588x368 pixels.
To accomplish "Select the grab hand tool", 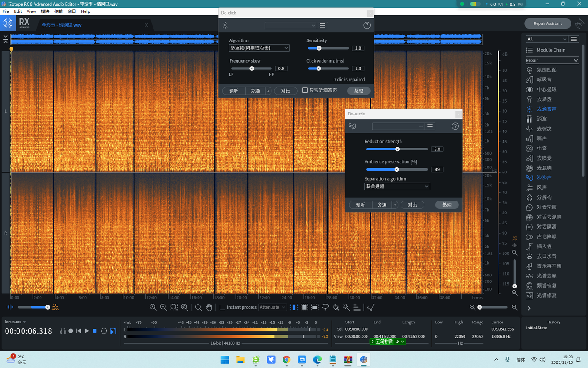I will pos(209,307).
